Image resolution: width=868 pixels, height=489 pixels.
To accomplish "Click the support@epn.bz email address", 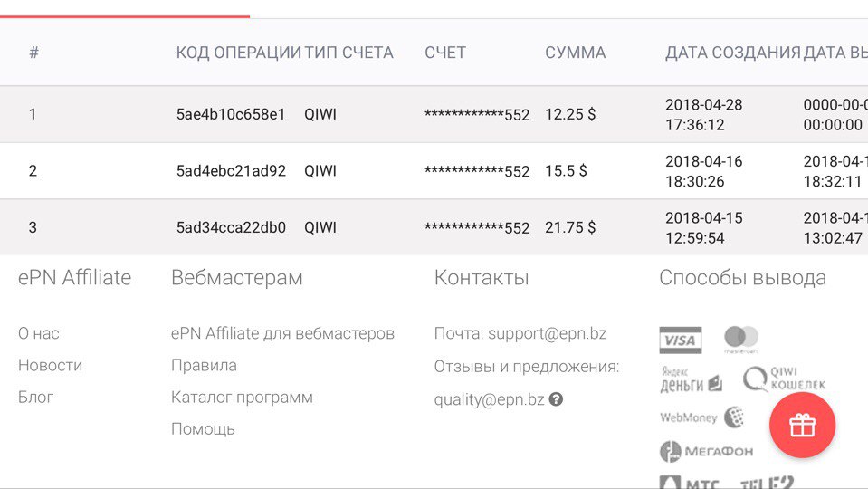I will point(547,333).
